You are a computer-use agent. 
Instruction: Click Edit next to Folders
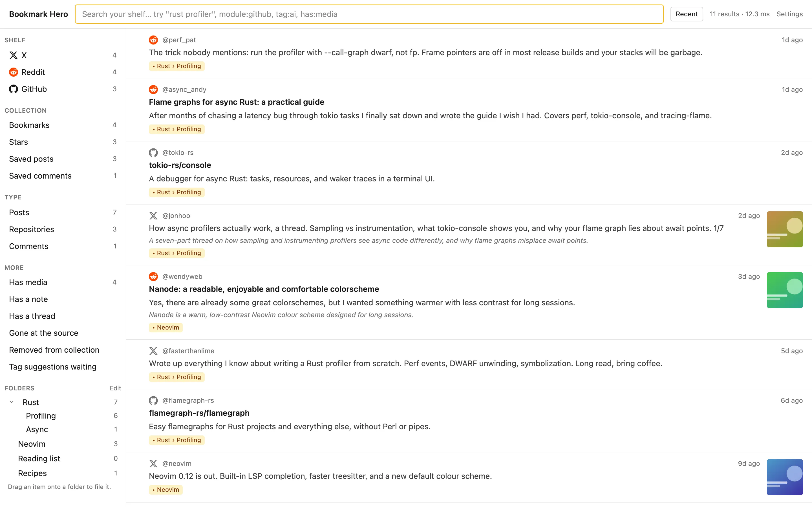point(115,388)
